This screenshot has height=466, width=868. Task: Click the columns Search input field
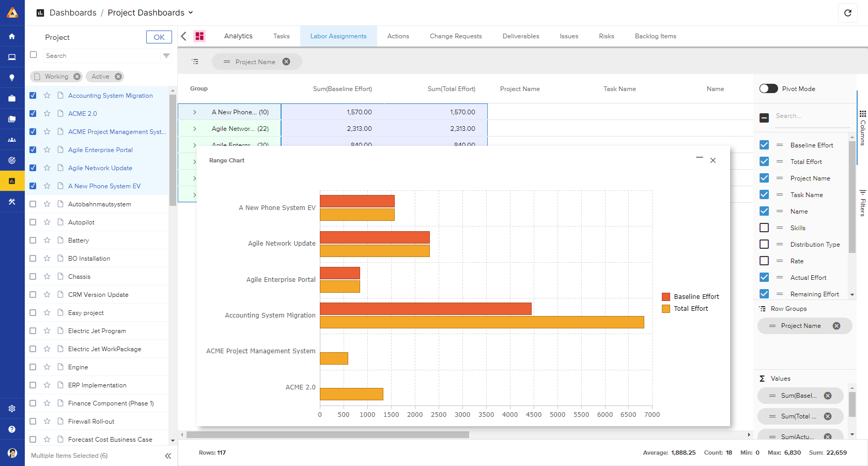click(x=812, y=116)
